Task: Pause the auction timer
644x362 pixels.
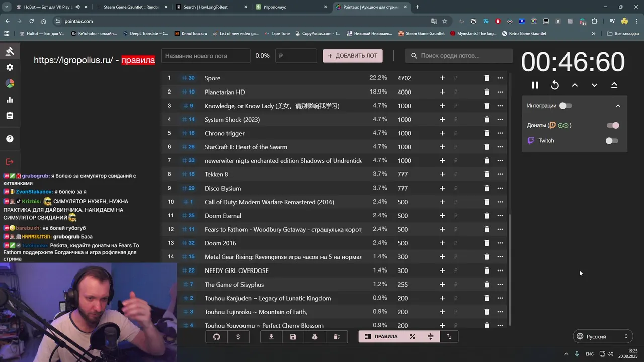Action: pos(535,85)
